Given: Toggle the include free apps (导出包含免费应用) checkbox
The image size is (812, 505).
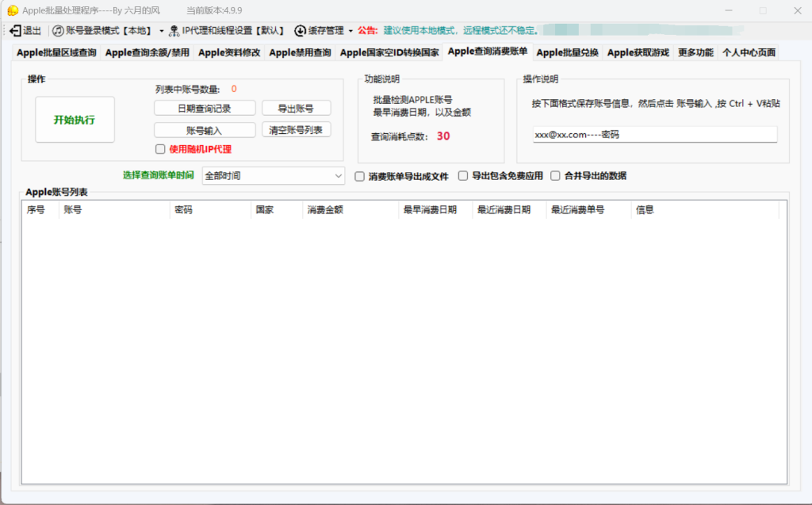Looking at the screenshot, I should tap(463, 176).
